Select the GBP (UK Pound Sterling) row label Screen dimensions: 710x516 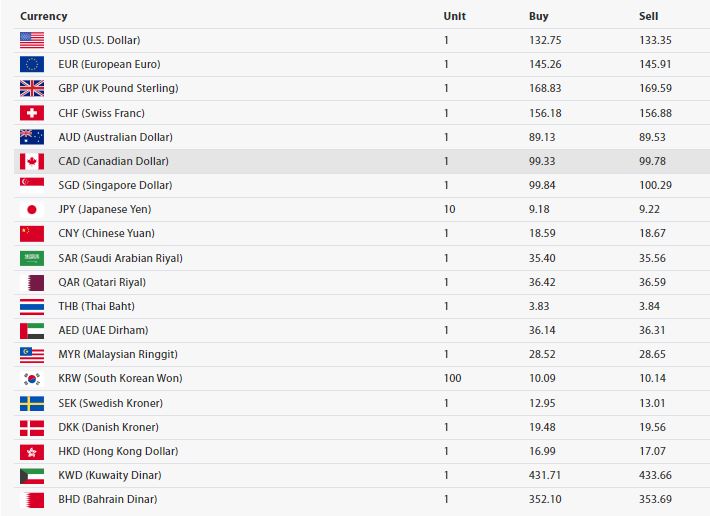coord(118,88)
